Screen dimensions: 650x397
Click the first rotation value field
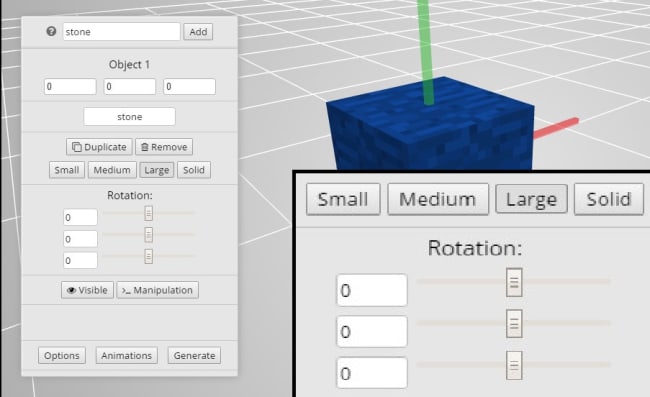tap(80, 217)
